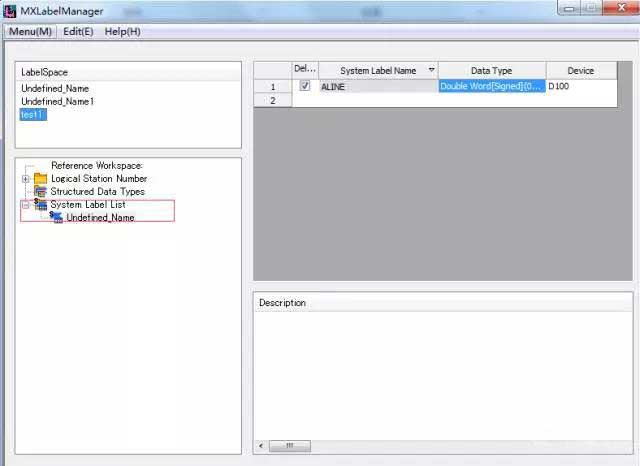Open the Menu(M) menu
640x466 pixels.
[30, 31]
